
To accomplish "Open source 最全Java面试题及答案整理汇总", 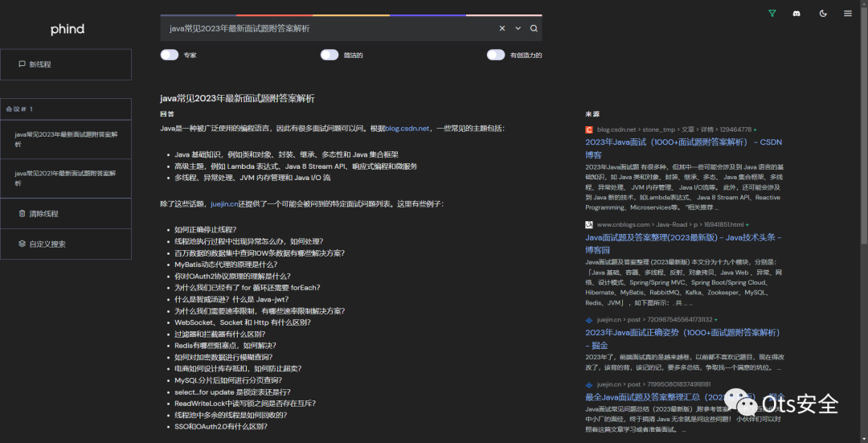I will point(684,397).
